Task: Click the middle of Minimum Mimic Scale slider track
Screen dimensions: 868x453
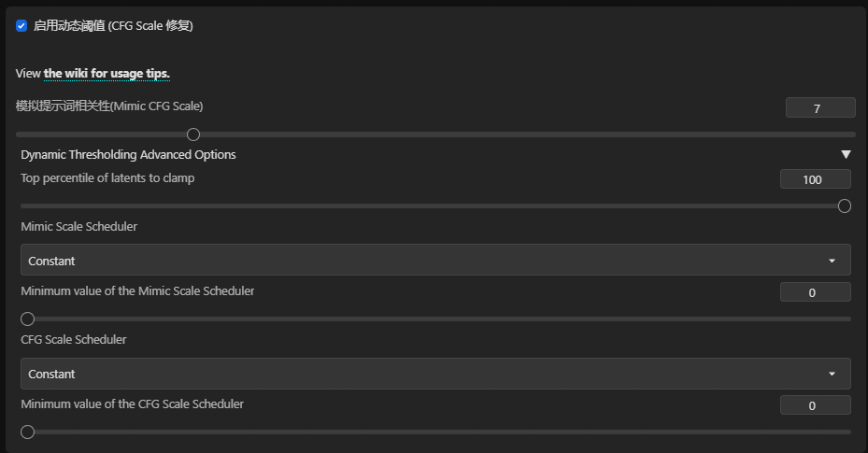Action: pyautogui.click(x=435, y=319)
